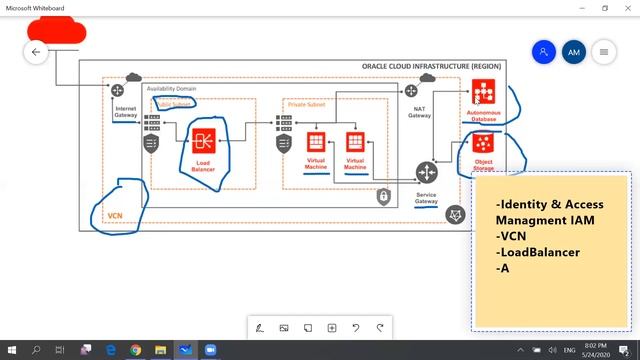640x360 pixels.
Task: Undo the last whiteboard action
Action: pos(356,328)
